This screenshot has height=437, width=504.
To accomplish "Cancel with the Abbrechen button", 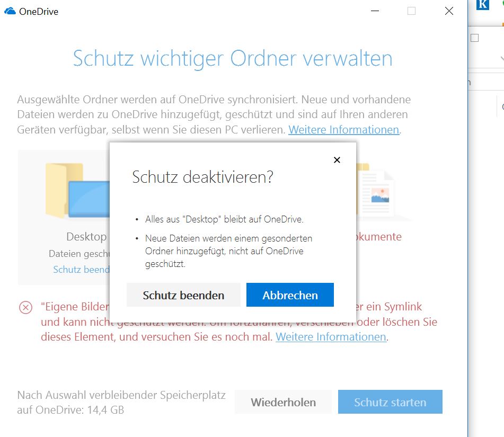I will pyautogui.click(x=290, y=295).
